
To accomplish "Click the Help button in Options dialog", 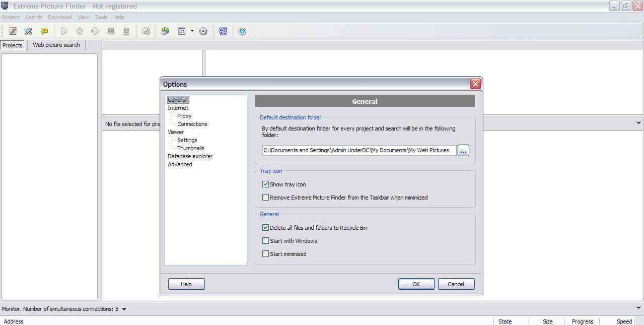I will tap(186, 284).
